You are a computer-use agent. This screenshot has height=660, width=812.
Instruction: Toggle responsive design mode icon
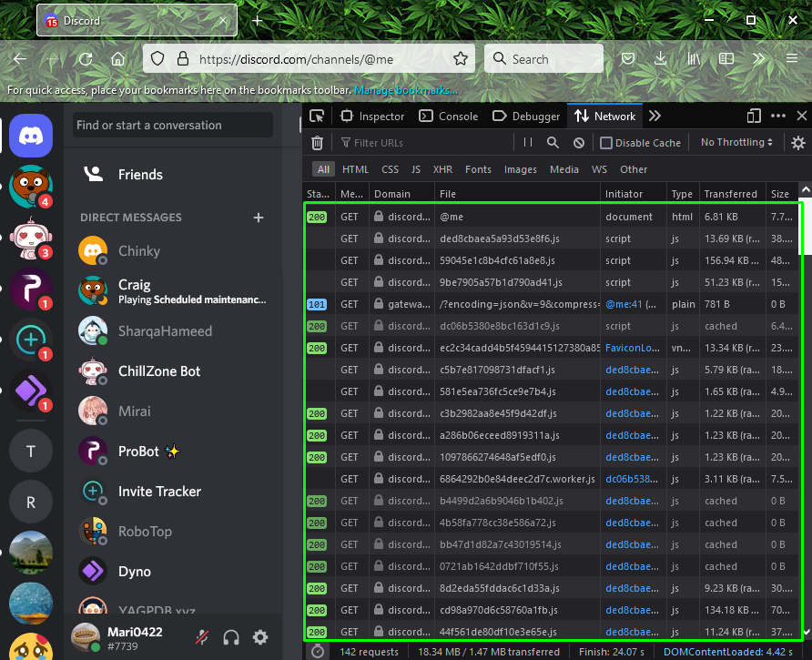754,116
